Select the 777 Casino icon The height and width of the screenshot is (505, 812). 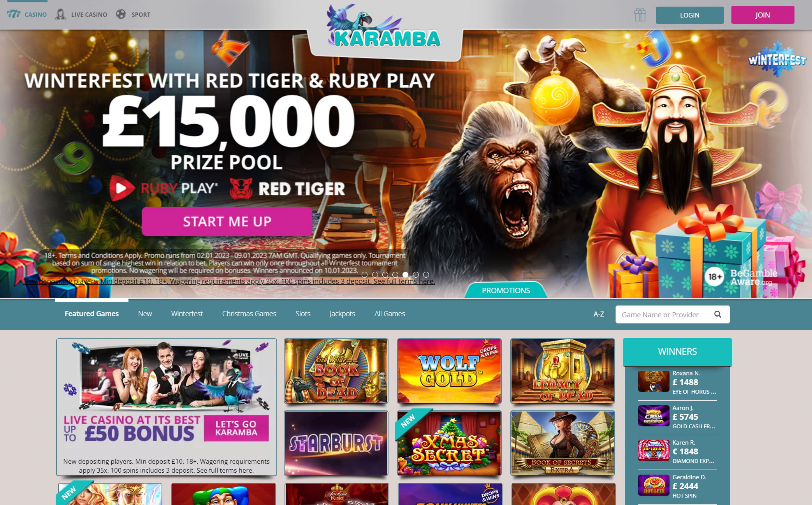(x=14, y=14)
